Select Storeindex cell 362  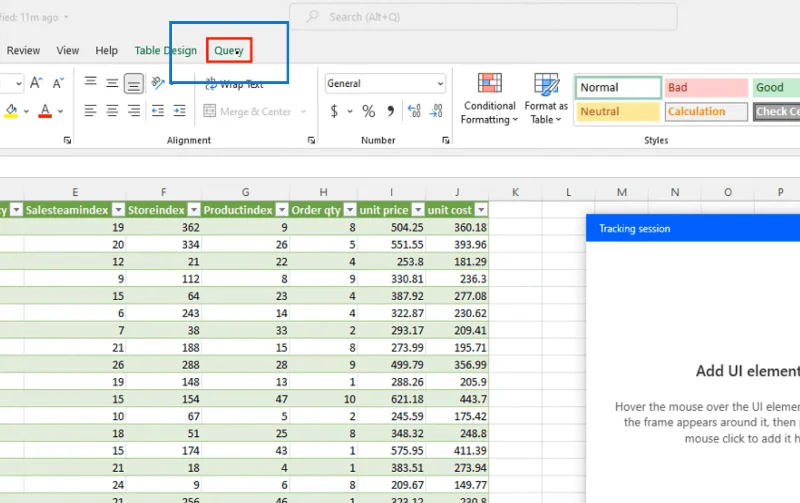tap(164, 228)
